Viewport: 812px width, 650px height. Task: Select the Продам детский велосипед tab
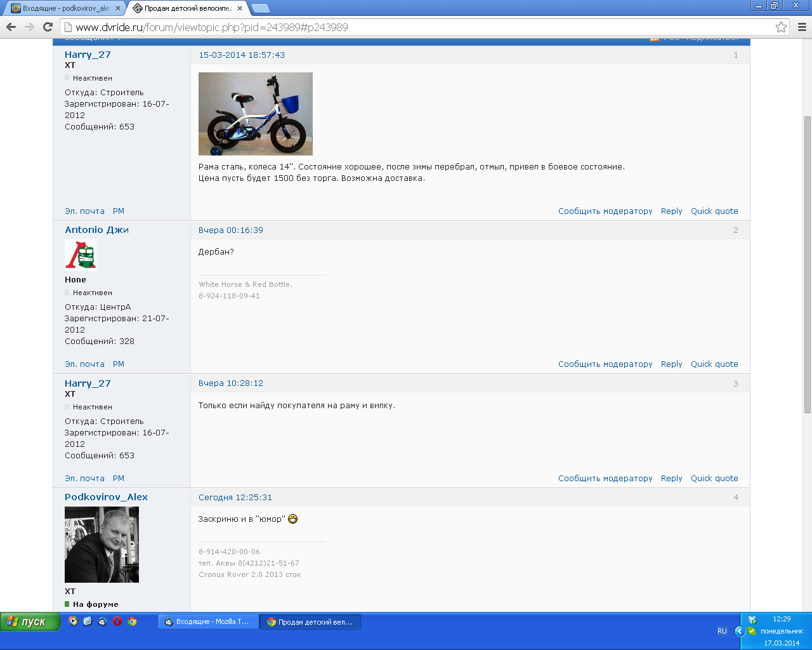[x=188, y=8]
